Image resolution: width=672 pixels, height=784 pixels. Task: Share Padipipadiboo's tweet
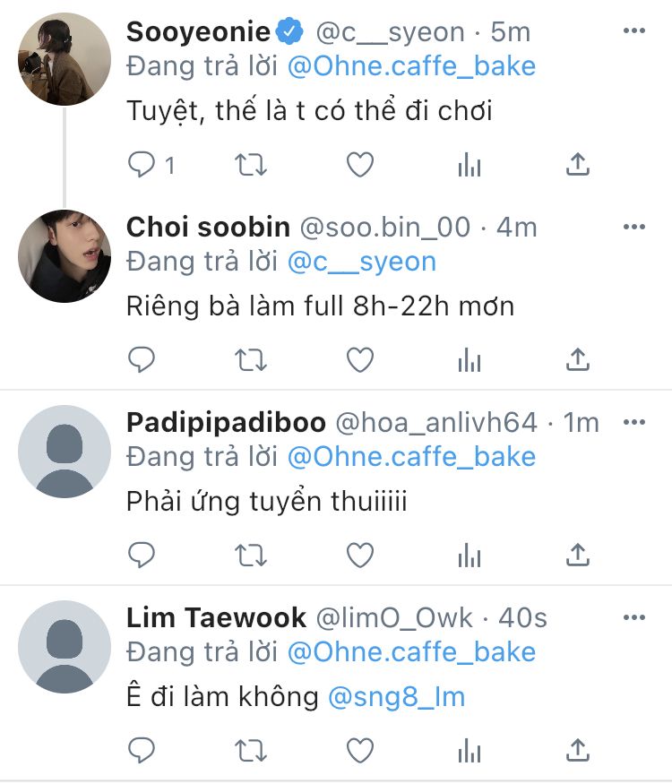tap(579, 556)
